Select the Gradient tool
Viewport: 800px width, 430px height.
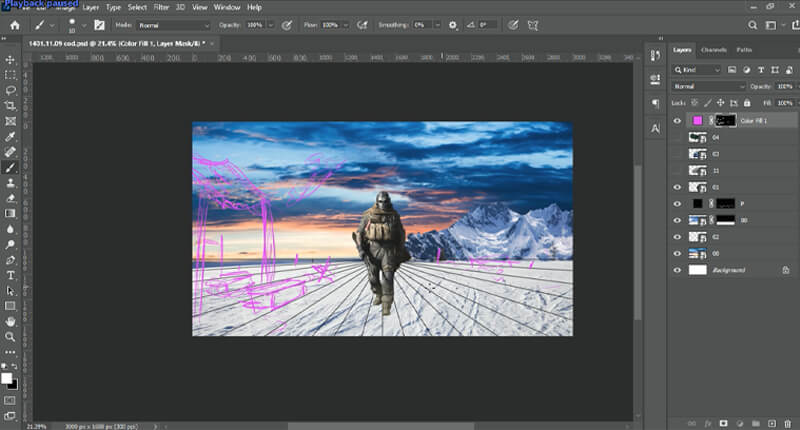pos(10,213)
